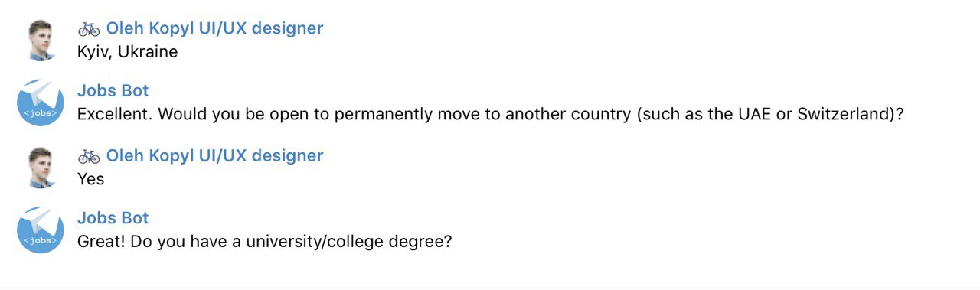Viewport: 980px width, 290px height.
Task: Open Oleh Kopyl's avatar beside 'Kyiv, Ukraine'
Action: pyautogui.click(x=40, y=40)
